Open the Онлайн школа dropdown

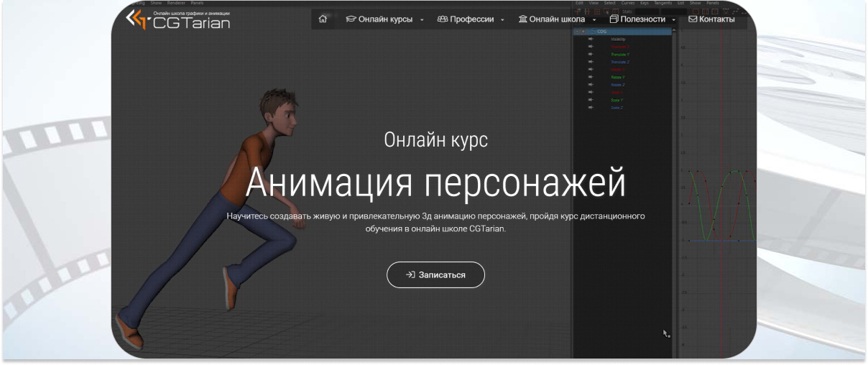tap(558, 19)
